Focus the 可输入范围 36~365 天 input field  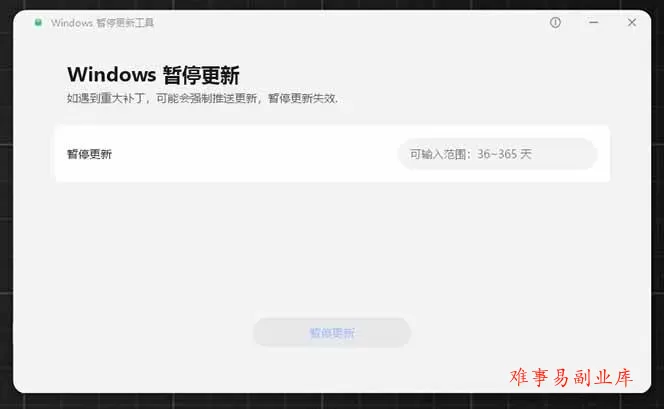(x=498, y=154)
